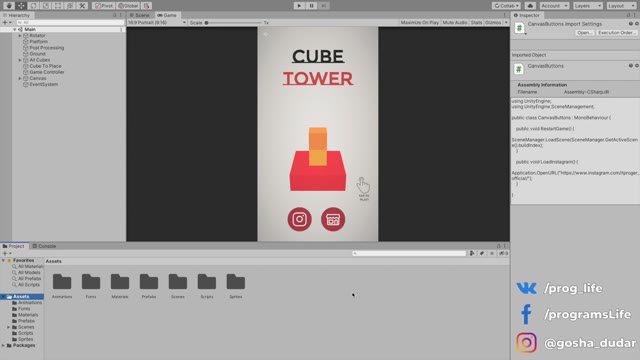Click the Play button
Screen dimensions: 640x360
click(299, 6)
